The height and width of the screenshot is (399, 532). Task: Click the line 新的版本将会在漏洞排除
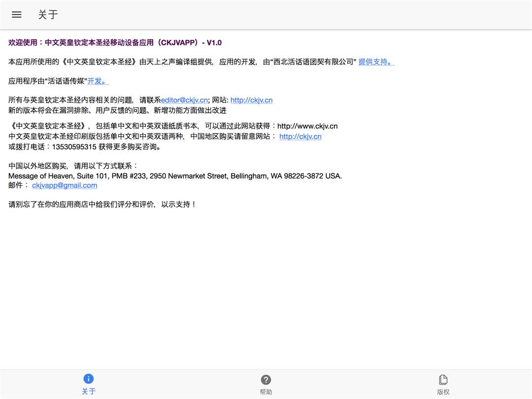[117, 110]
